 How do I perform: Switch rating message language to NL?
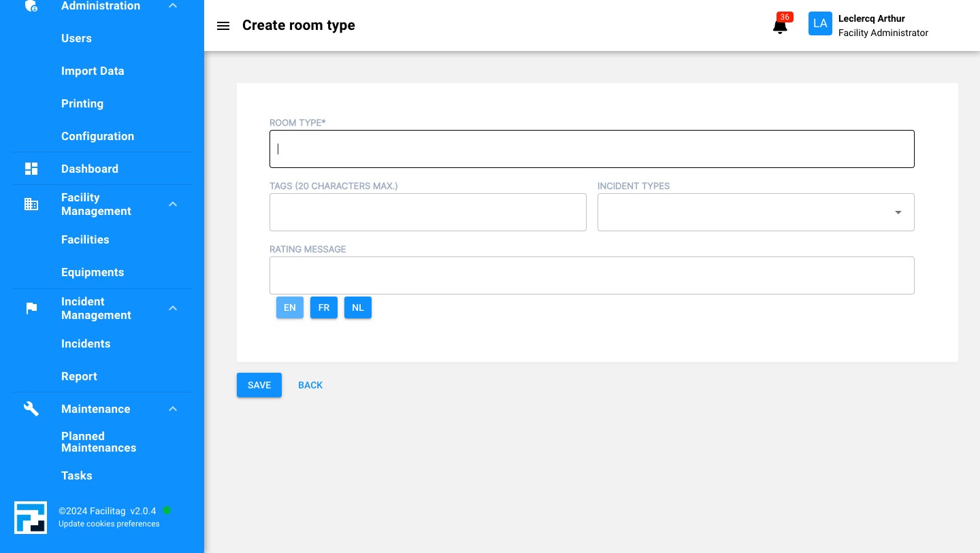pos(358,307)
